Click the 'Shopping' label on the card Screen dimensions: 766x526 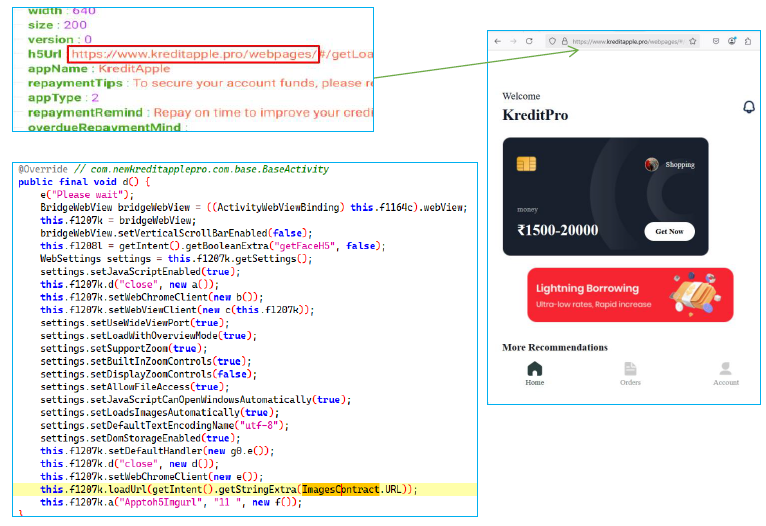pyautogui.click(x=680, y=165)
